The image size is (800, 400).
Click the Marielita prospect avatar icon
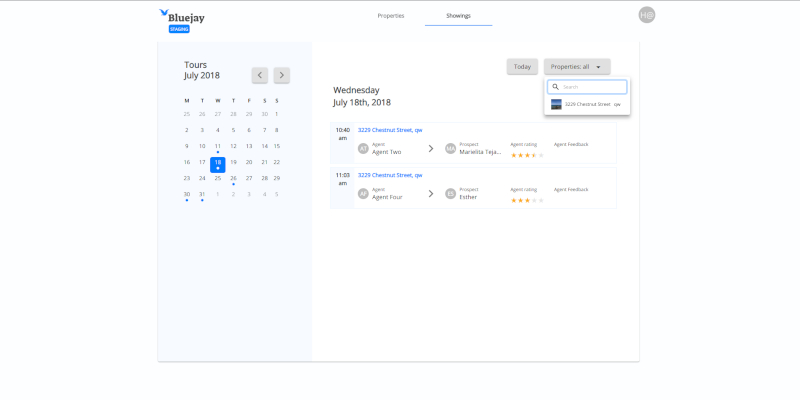450,149
